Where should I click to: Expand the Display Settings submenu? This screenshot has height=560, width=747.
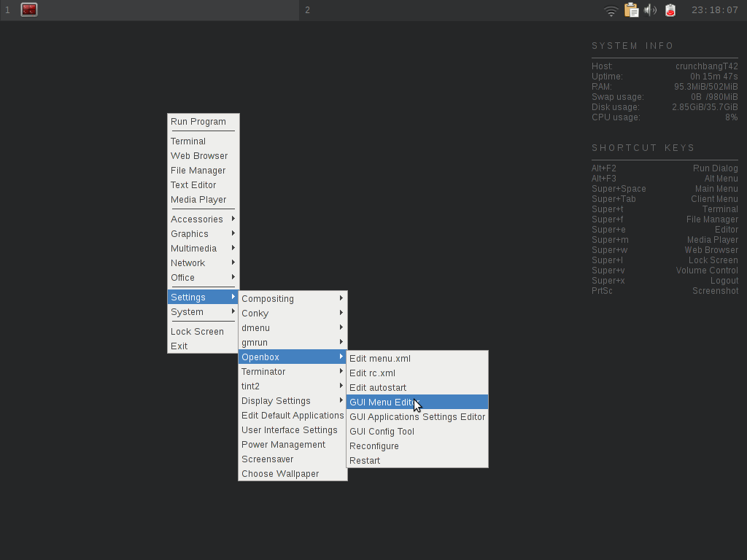(277, 400)
